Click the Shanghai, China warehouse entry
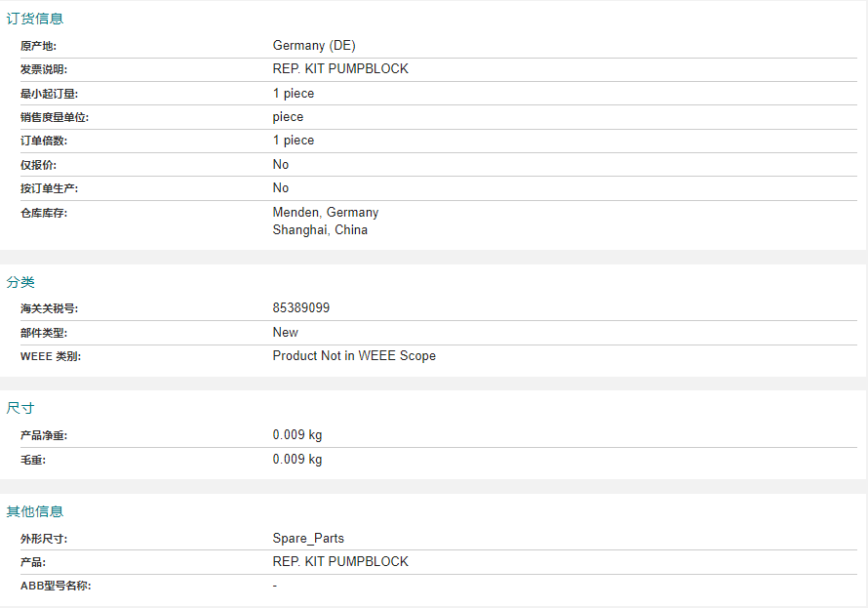868x608 pixels. pyautogui.click(x=320, y=229)
